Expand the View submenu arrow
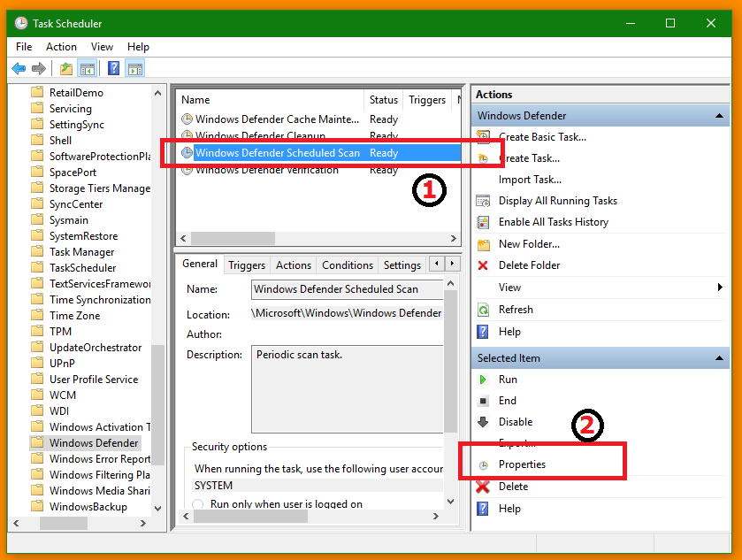Viewport: 742px width, 560px height. pyautogui.click(x=721, y=288)
